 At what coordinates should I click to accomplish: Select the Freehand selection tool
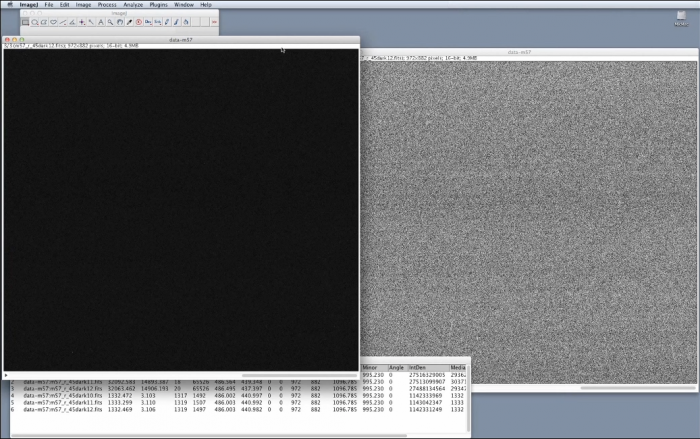point(54,22)
